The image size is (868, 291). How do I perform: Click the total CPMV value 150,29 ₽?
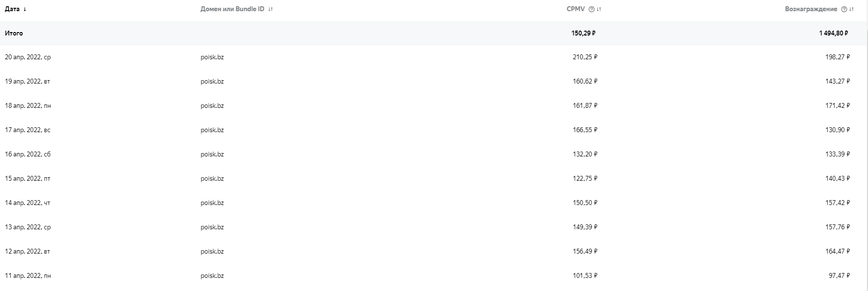(x=583, y=34)
